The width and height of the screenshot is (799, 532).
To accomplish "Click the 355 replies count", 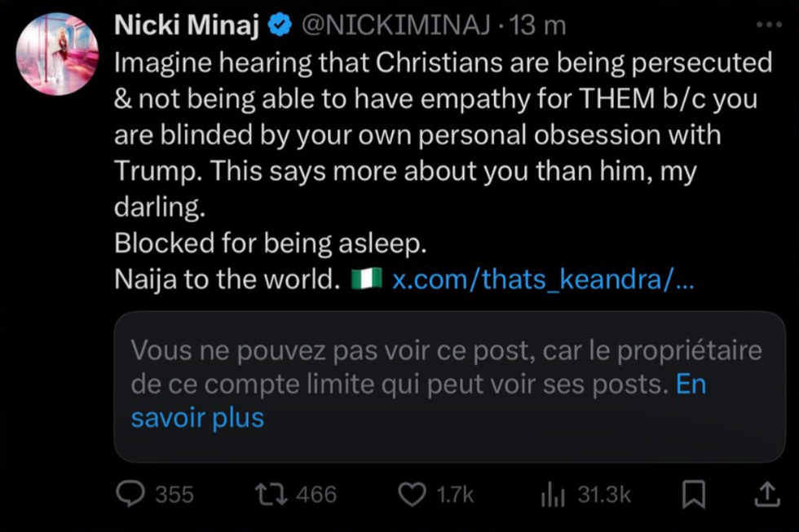I will (174, 495).
